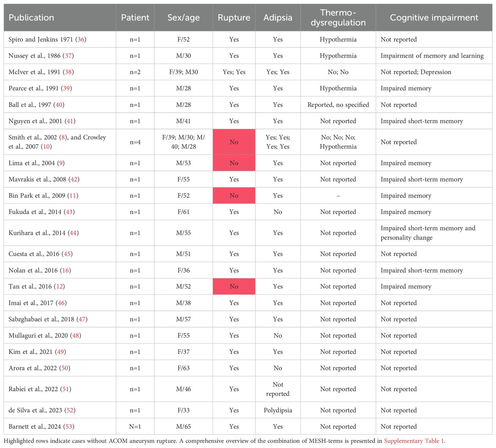Image resolution: width=496 pixels, height=448 pixels.
Task: Open reference 12 next to Tan et al.
Action: click(59, 286)
